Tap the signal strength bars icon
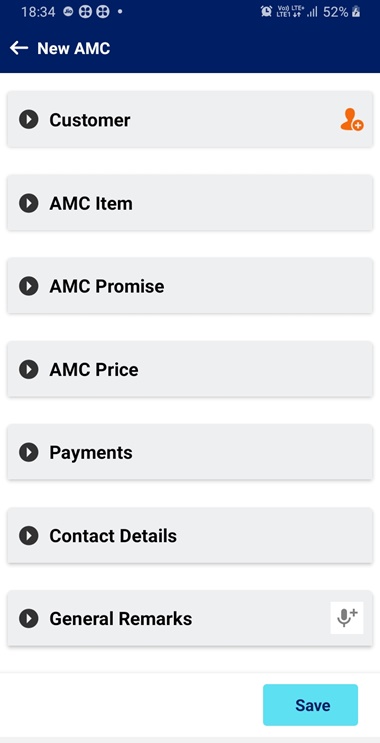380x743 pixels. [312, 12]
